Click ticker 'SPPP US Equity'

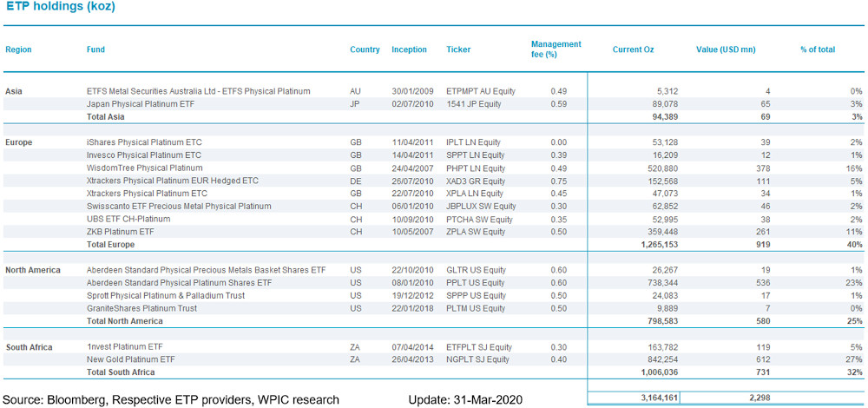coord(476,296)
